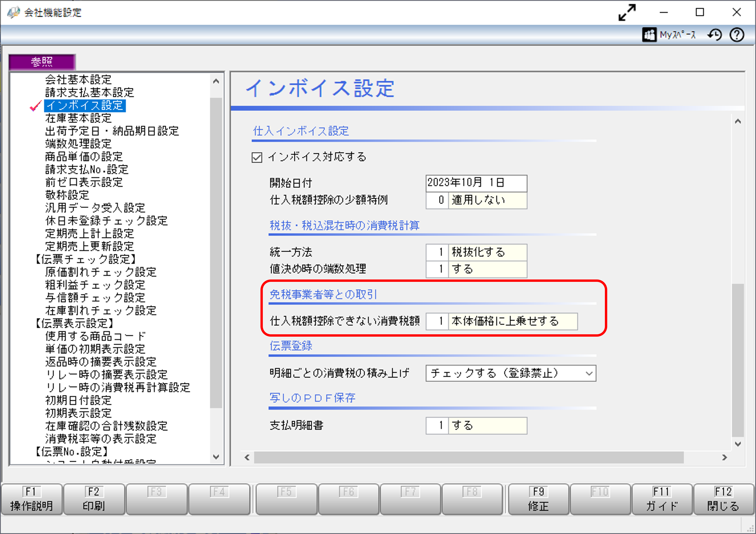Select リレー時の摘要表示設定 item
756x534 pixels.
[x=106, y=375]
